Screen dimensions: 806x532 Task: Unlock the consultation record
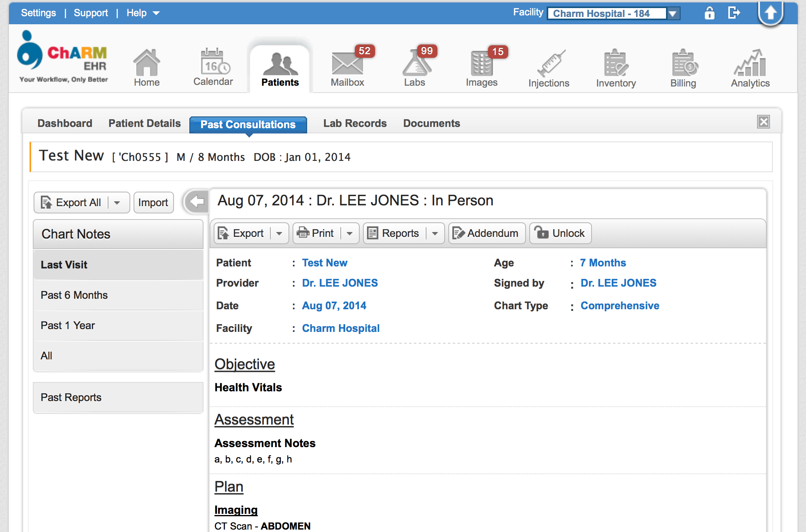point(560,233)
